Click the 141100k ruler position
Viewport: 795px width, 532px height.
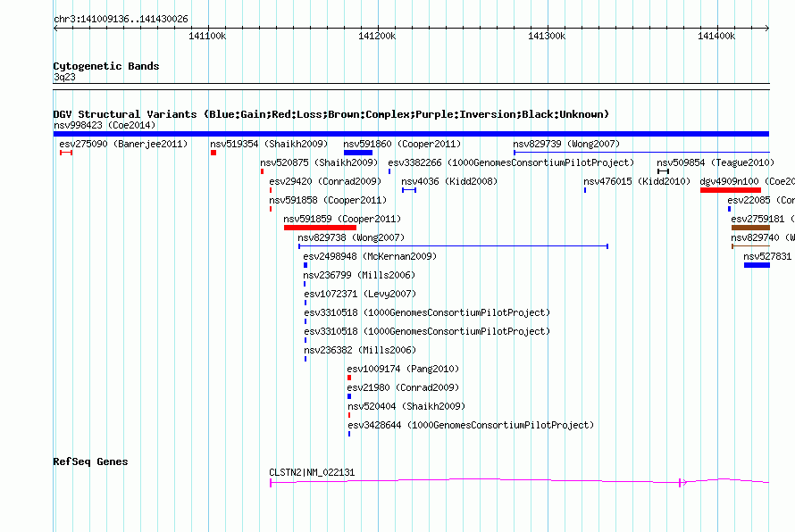click(x=207, y=36)
